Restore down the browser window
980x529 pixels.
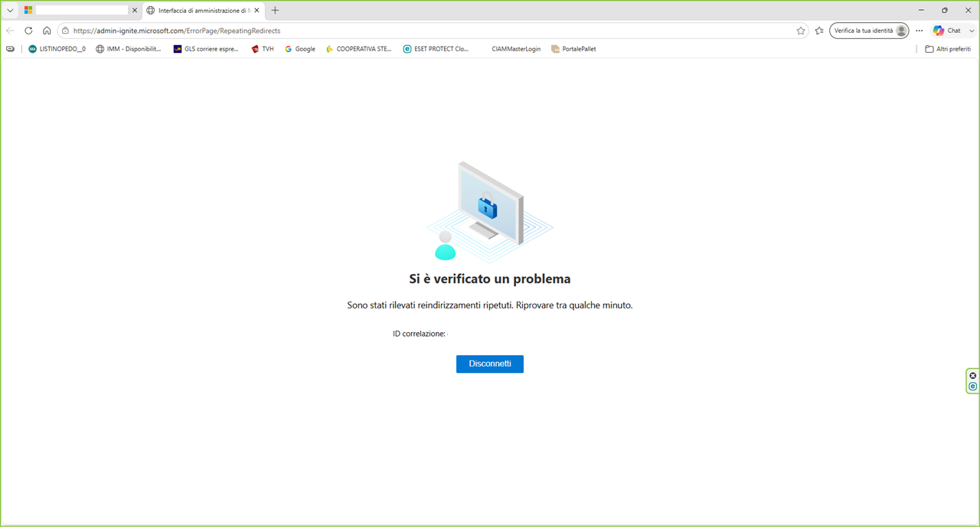tap(944, 10)
